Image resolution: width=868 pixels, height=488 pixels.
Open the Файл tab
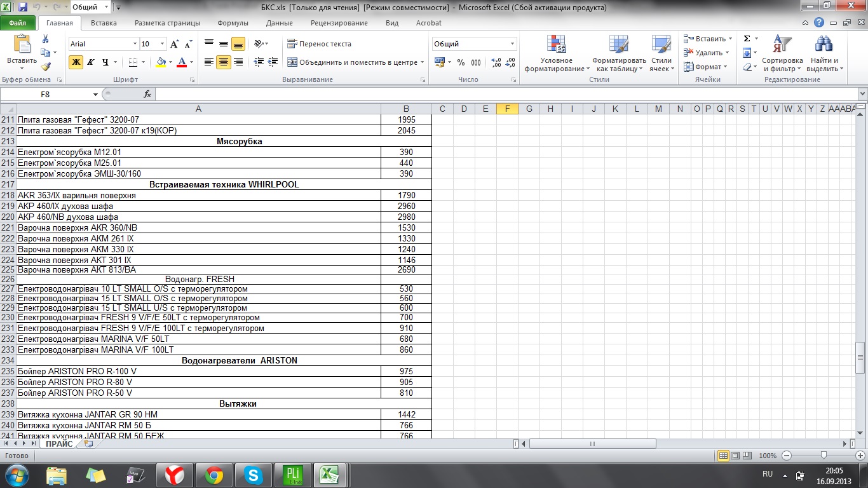pos(18,23)
